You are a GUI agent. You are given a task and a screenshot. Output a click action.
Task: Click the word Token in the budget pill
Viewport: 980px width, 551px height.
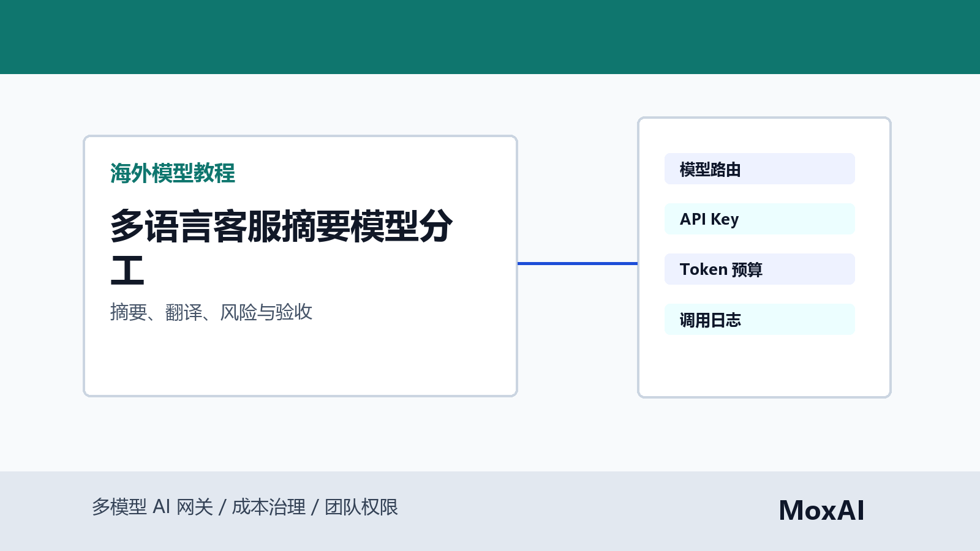click(704, 269)
